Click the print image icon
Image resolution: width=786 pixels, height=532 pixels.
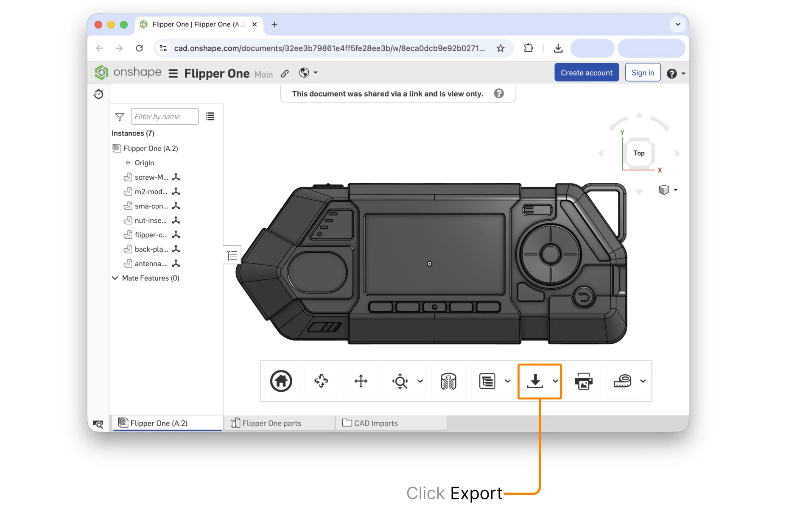coord(583,381)
